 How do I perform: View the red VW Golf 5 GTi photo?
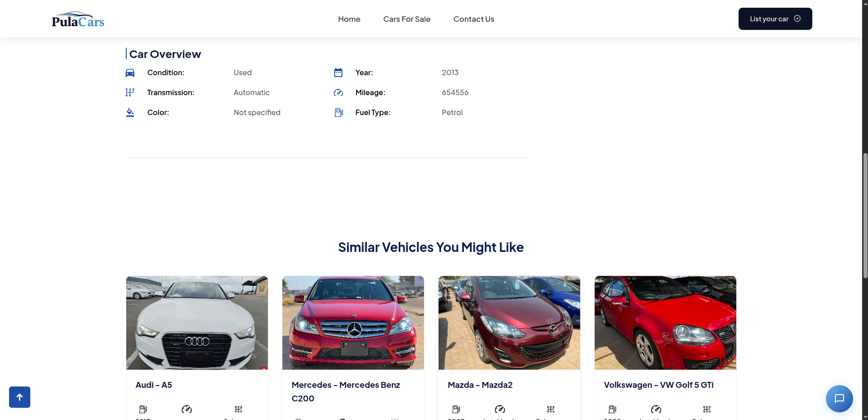point(665,323)
